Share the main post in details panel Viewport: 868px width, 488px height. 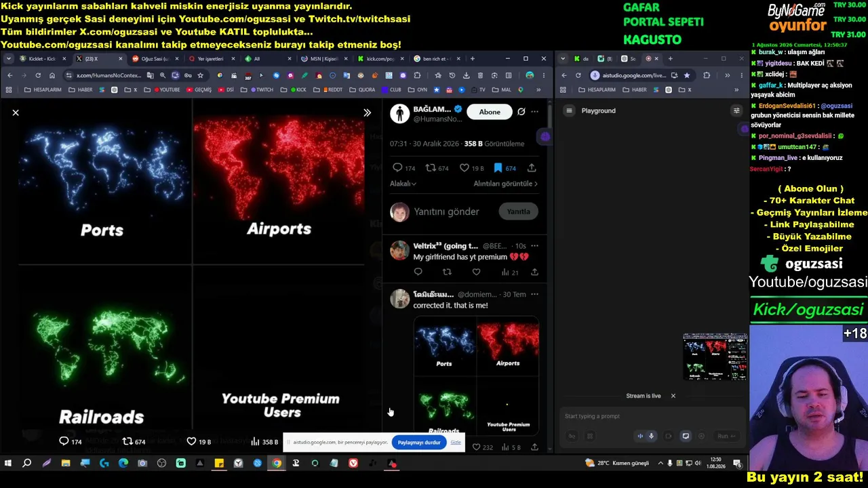click(x=532, y=167)
